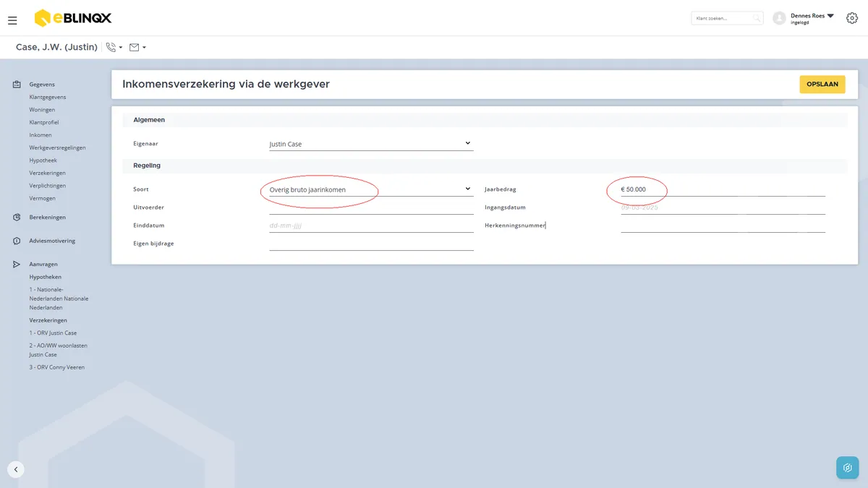Click the eBlinqx logo
This screenshot has width=868, height=488.
[73, 18]
